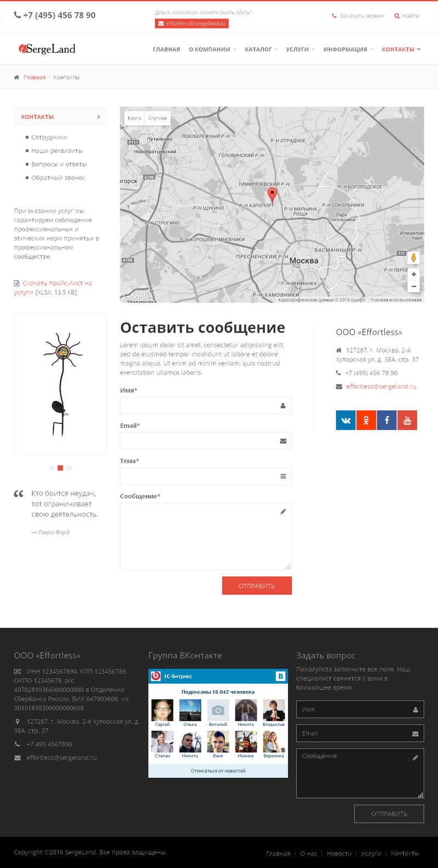Click the effortless@sergeland.ru link beside the form

(381, 386)
